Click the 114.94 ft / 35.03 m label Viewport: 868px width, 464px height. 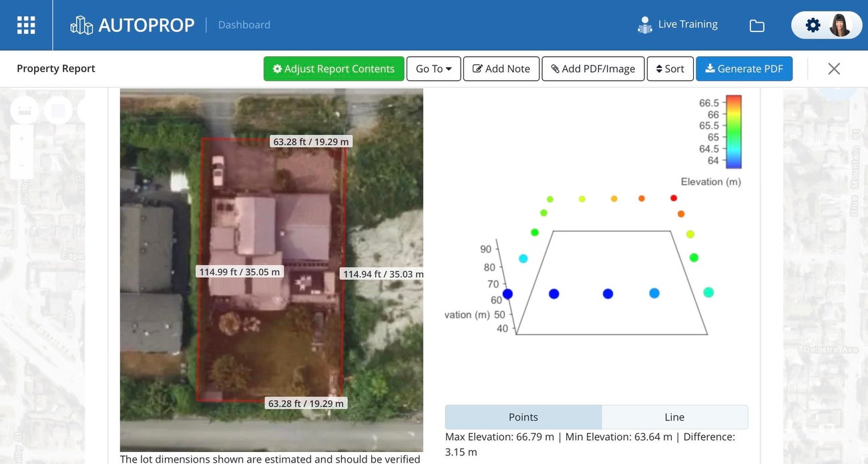click(383, 274)
